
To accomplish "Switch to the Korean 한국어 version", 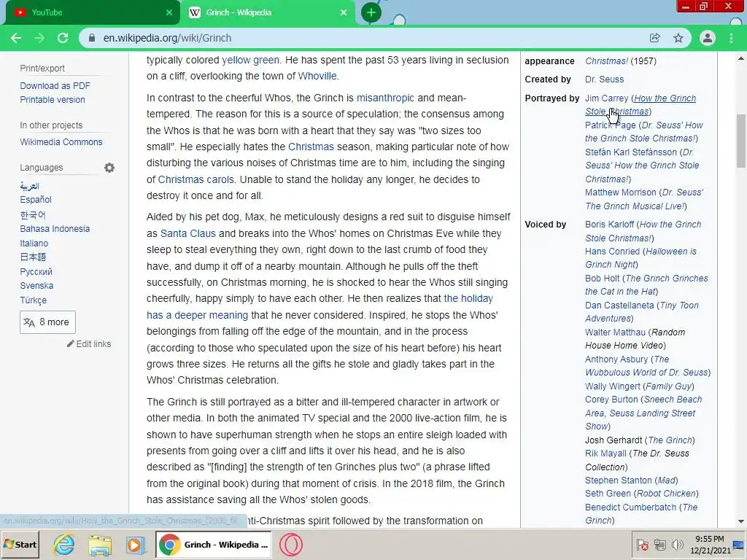I will [x=33, y=215].
